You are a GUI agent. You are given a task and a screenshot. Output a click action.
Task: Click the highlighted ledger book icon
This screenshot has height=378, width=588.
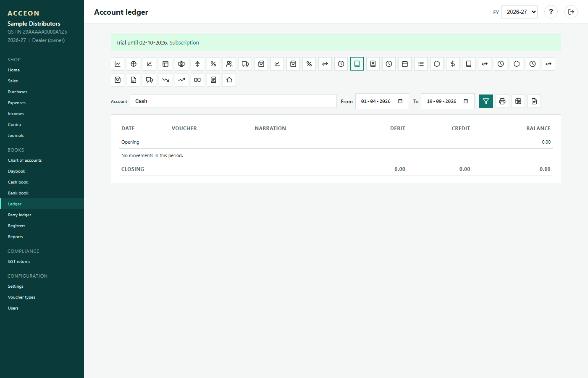point(357,64)
